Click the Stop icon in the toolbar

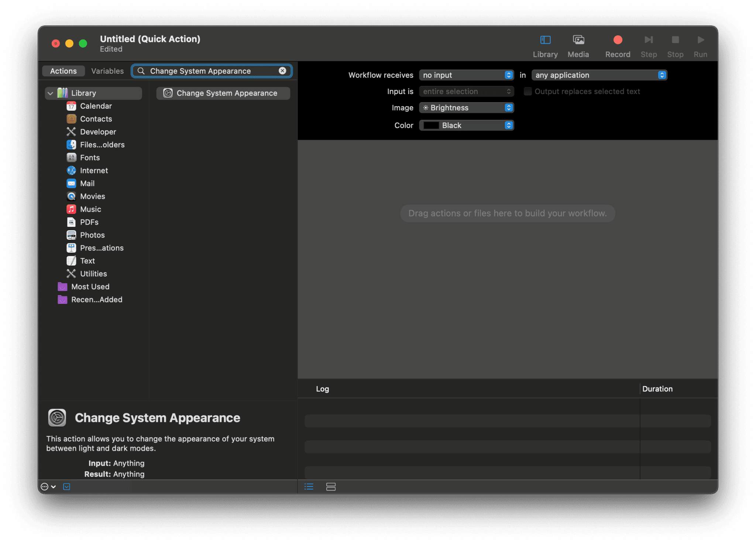tap(676, 40)
